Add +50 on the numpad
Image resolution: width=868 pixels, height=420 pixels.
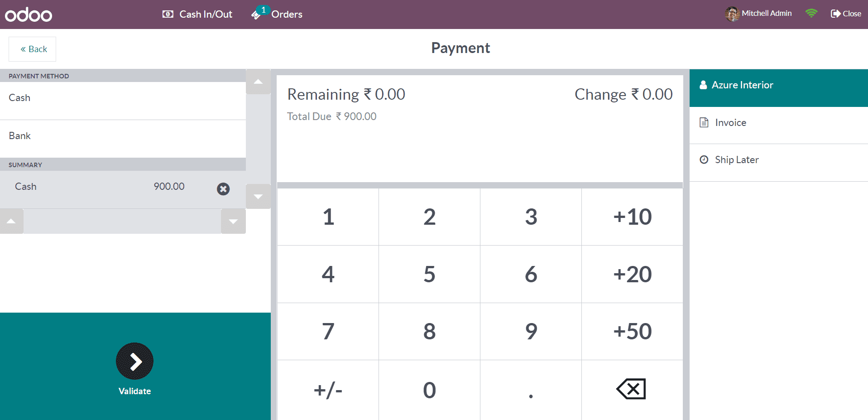(632, 331)
